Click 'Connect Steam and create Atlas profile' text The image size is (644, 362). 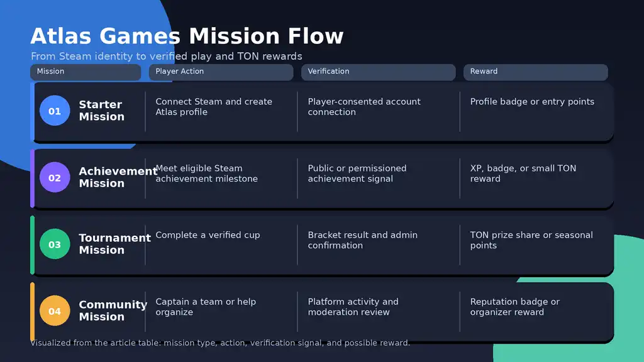pyautogui.click(x=214, y=107)
